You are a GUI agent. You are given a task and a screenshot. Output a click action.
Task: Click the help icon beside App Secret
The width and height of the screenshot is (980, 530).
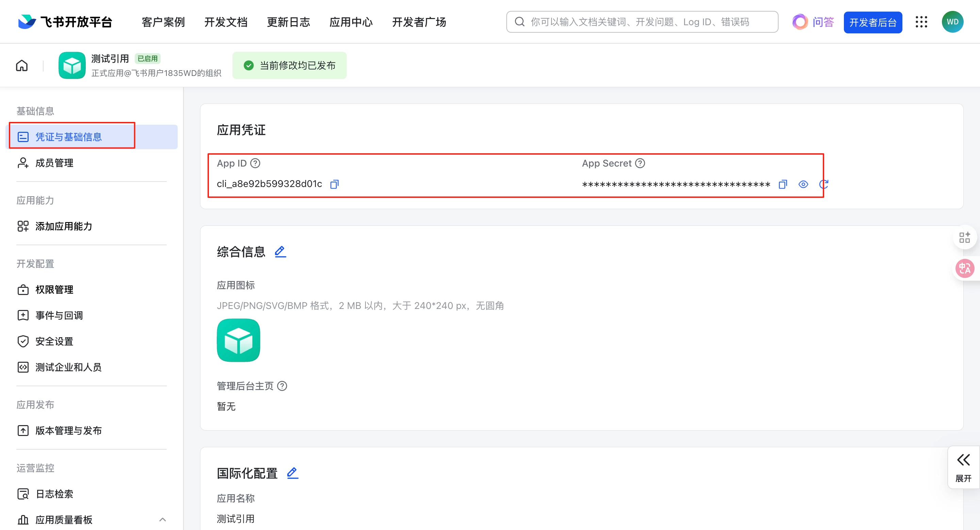[x=640, y=163]
